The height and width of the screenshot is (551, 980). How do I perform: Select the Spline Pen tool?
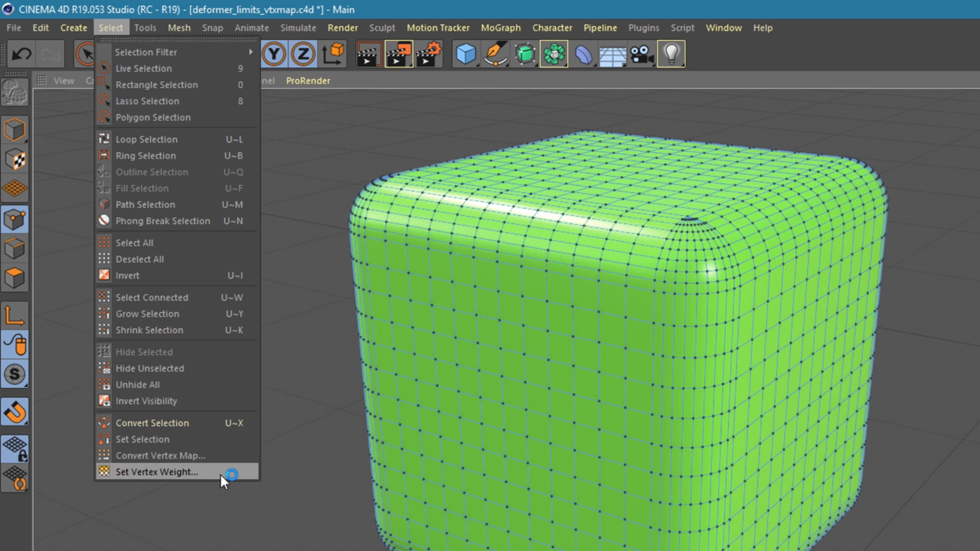[x=495, y=54]
